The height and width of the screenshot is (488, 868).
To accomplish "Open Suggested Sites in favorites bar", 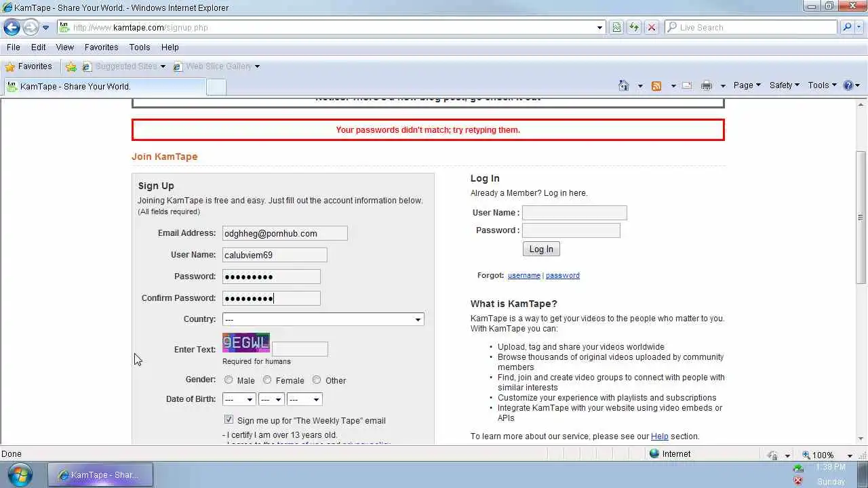I will pyautogui.click(x=123, y=66).
